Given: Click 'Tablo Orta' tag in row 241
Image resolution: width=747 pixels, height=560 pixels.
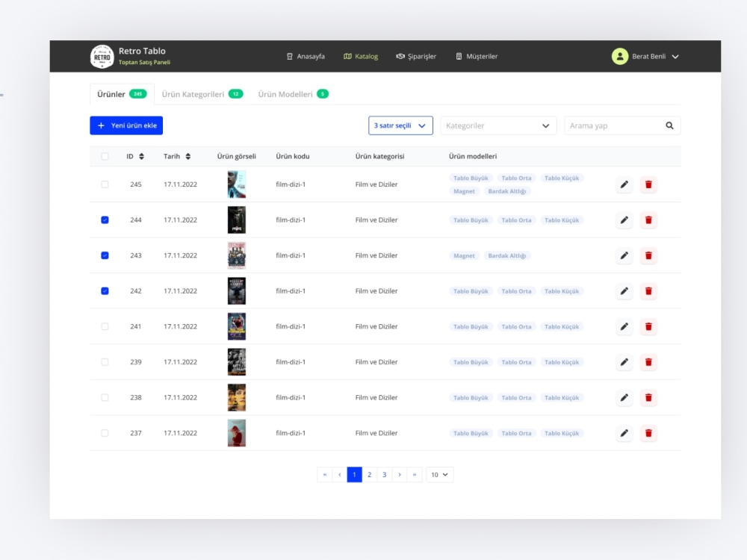Looking at the screenshot, I should 516,327.
